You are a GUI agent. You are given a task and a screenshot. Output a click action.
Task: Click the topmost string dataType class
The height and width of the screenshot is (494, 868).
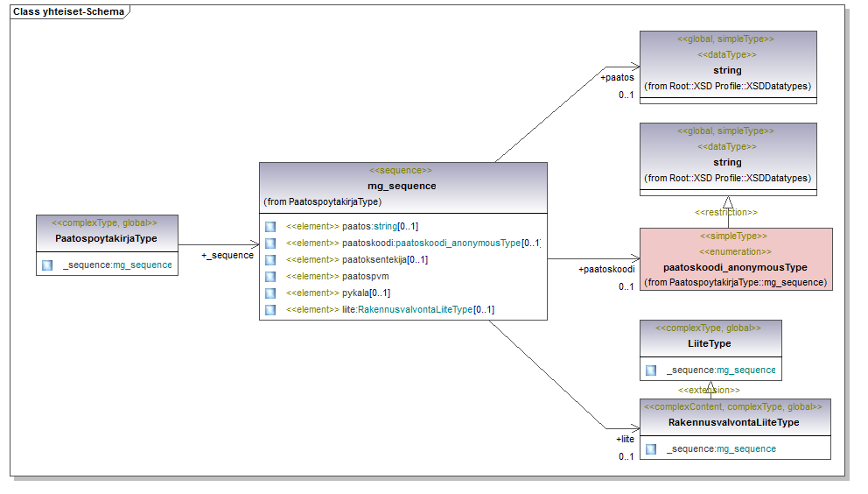727,70
